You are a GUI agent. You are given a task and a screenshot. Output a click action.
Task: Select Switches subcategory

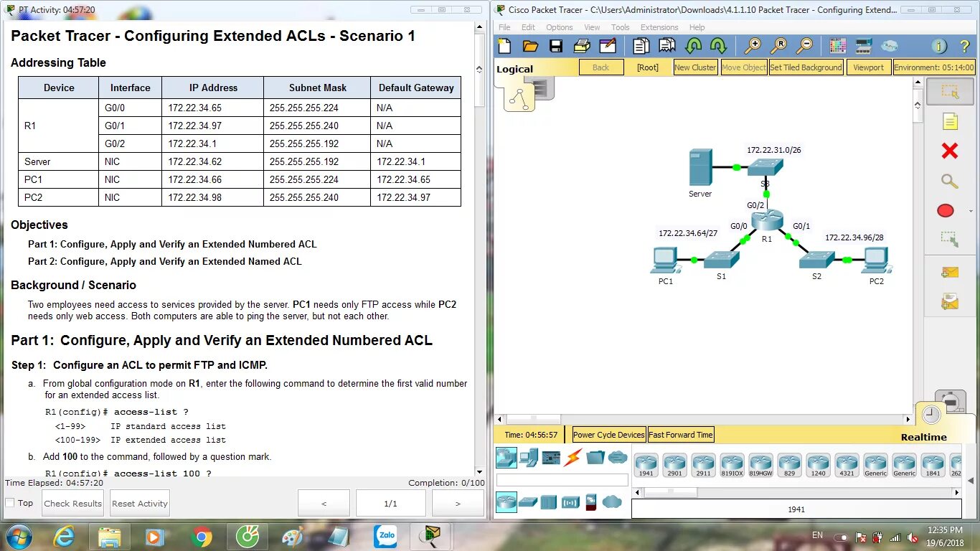coord(527,502)
